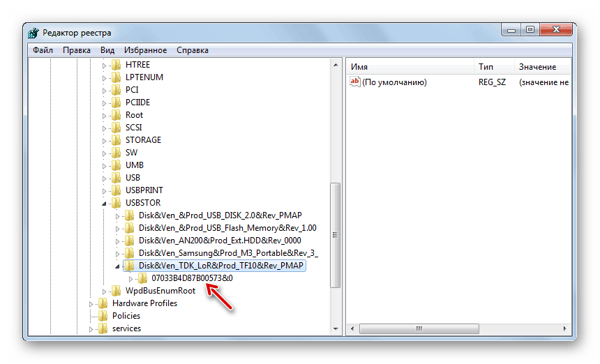Expand the SCSI key

[x=104, y=128]
